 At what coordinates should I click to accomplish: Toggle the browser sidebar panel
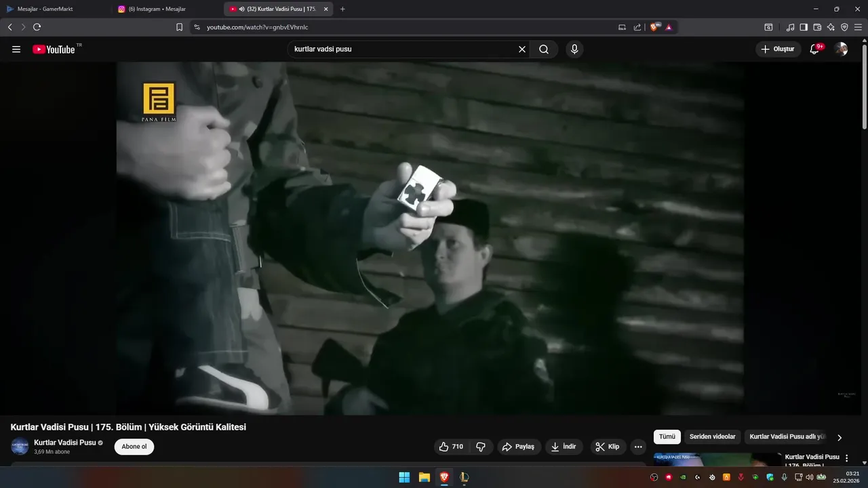(804, 27)
